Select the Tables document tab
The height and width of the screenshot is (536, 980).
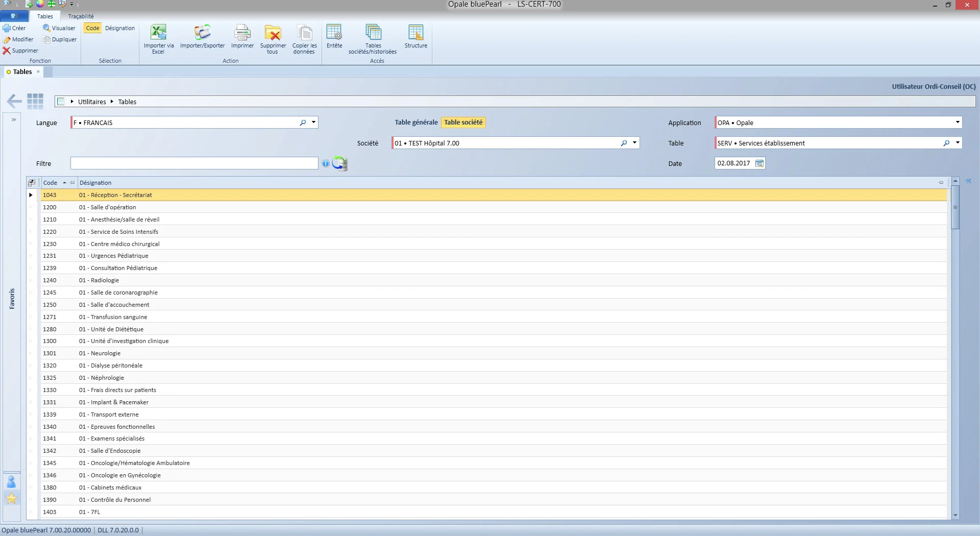[x=22, y=72]
